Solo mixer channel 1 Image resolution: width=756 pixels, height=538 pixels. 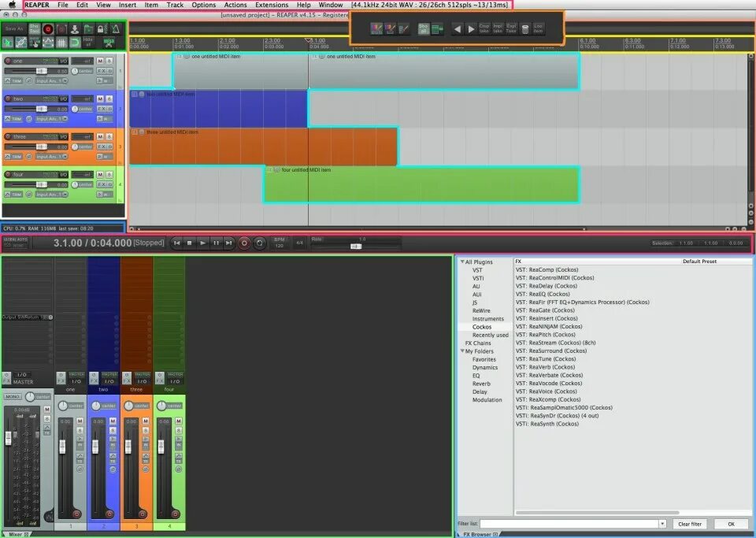(x=80, y=430)
